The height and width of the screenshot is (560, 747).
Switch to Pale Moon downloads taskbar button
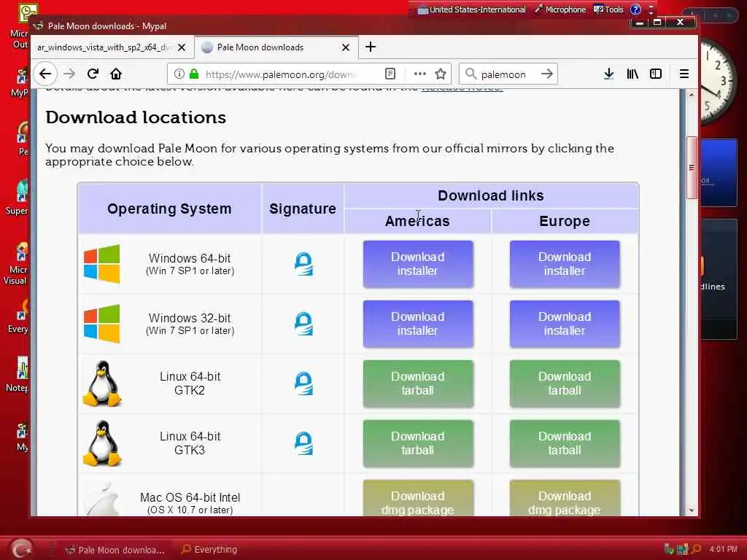pos(115,550)
